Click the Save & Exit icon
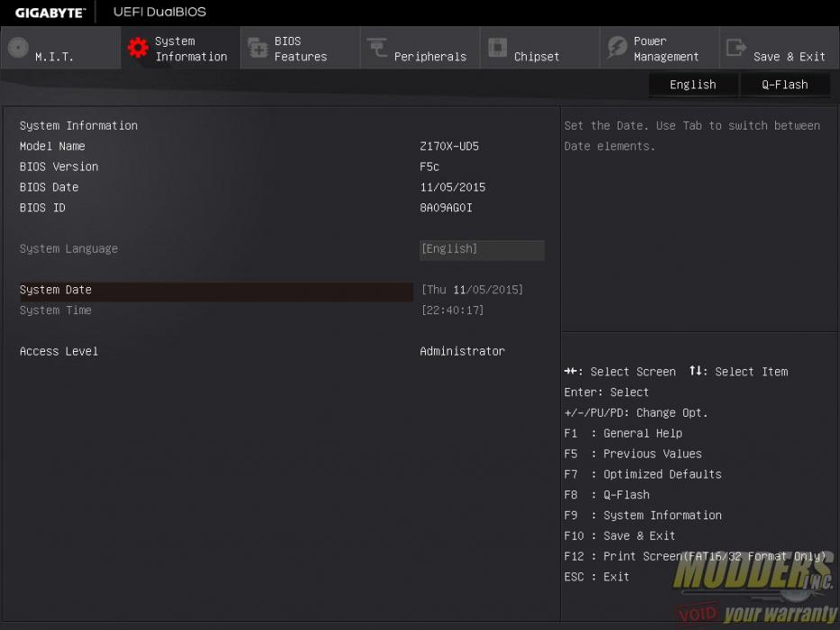Screen dimensions: 840x630 (735, 47)
